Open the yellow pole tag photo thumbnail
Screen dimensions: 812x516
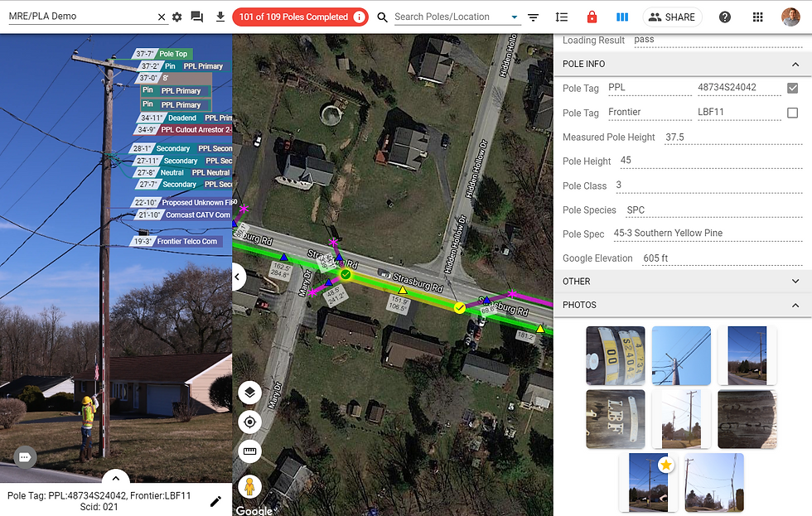(615, 355)
